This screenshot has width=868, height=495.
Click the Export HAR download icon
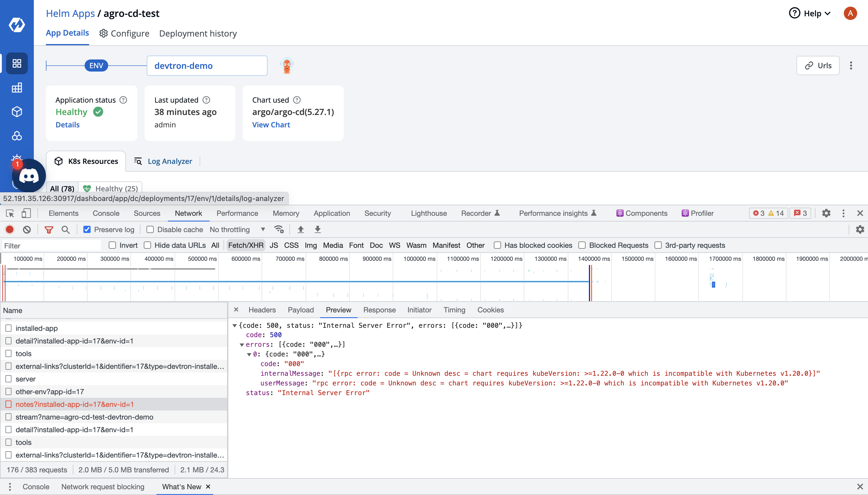tap(317, 229)
